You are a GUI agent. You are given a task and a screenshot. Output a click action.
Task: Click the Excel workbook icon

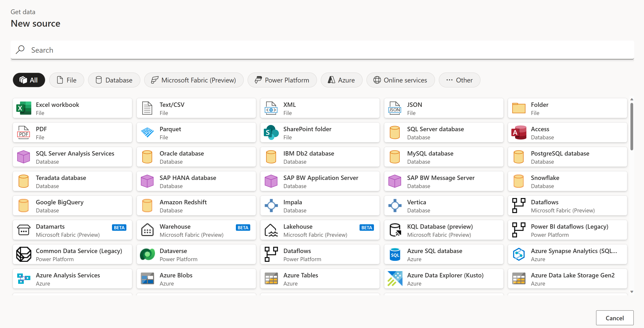(x=24, y=108)
